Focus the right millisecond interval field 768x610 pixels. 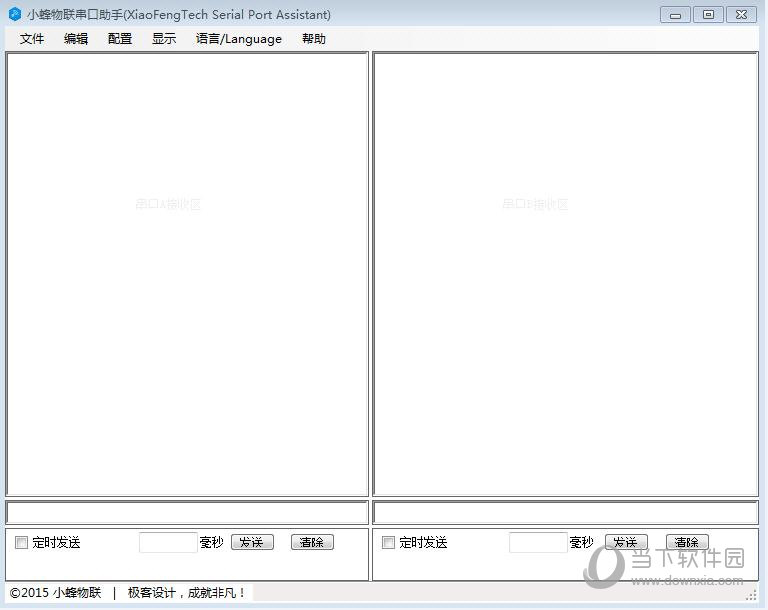point(538,542)
